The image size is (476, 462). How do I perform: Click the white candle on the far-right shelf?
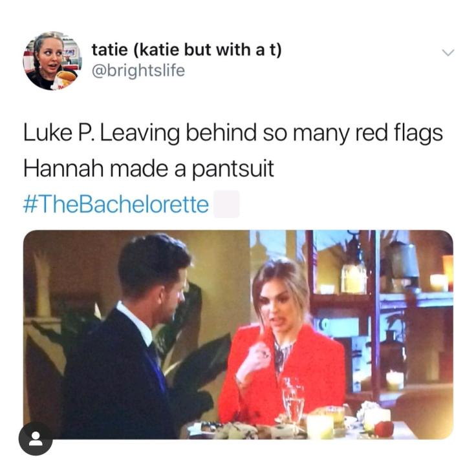coord(438,283)
